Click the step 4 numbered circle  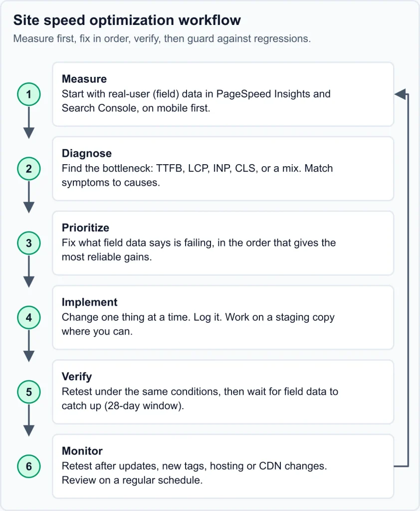tap(28, 317)
